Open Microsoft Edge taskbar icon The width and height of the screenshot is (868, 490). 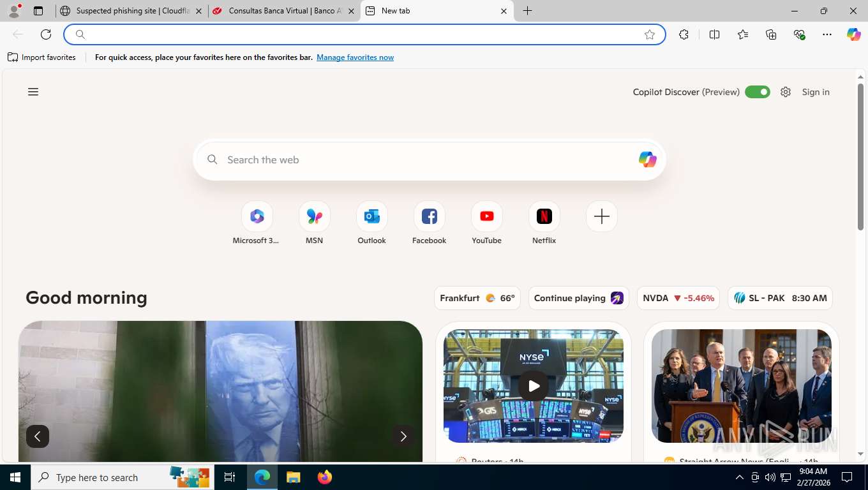[262, 477]
